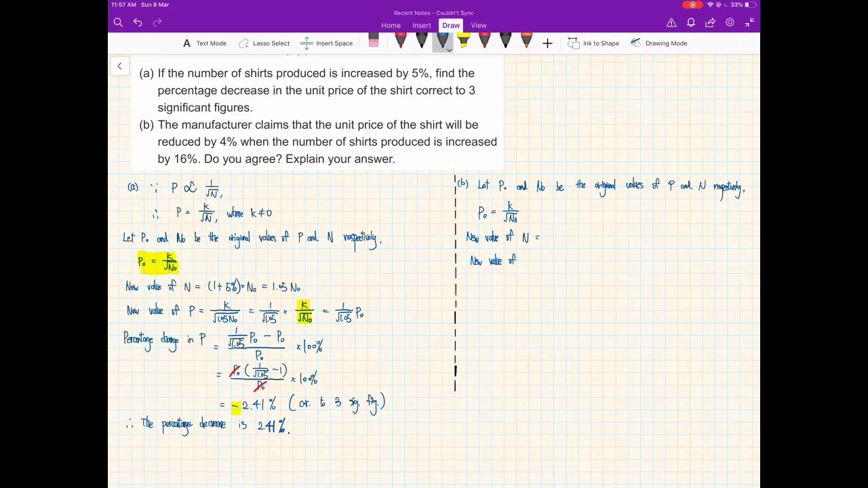Choose the orange pen

point(526,42)
